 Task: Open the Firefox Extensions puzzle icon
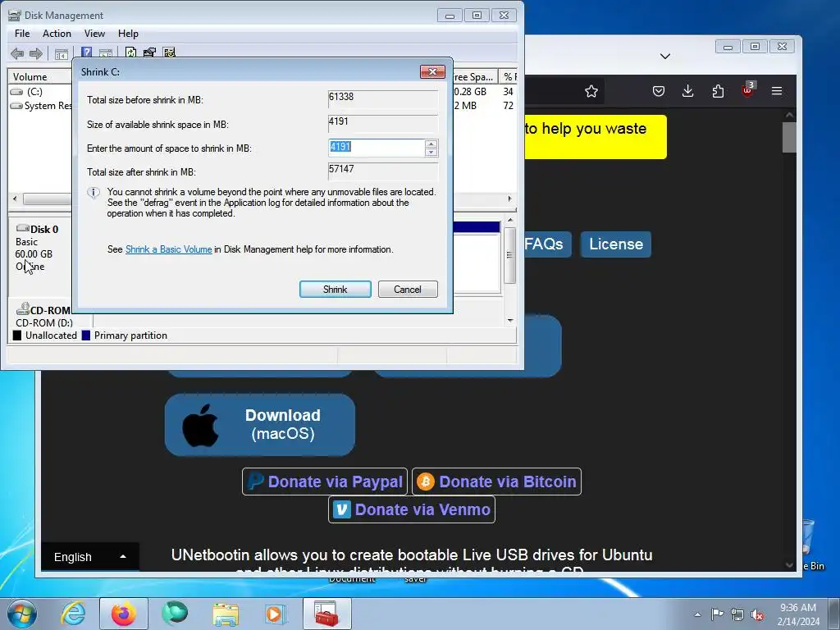coord(718,91)
